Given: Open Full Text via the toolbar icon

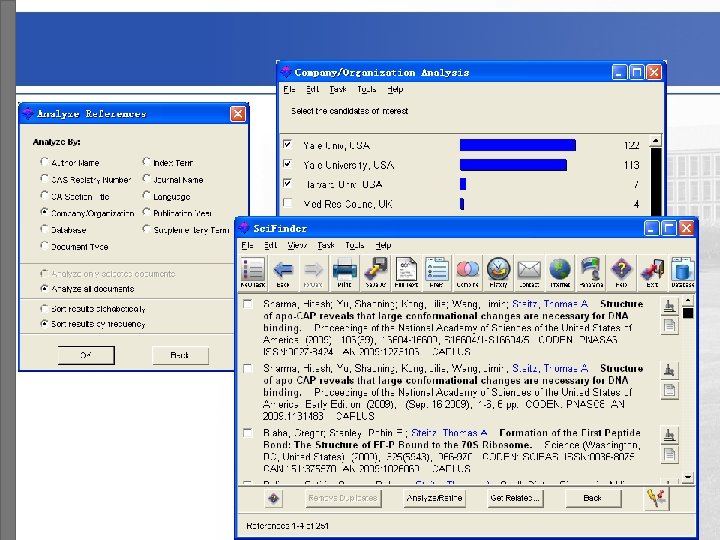Looking at the screenshot, I should coord(406,273).
